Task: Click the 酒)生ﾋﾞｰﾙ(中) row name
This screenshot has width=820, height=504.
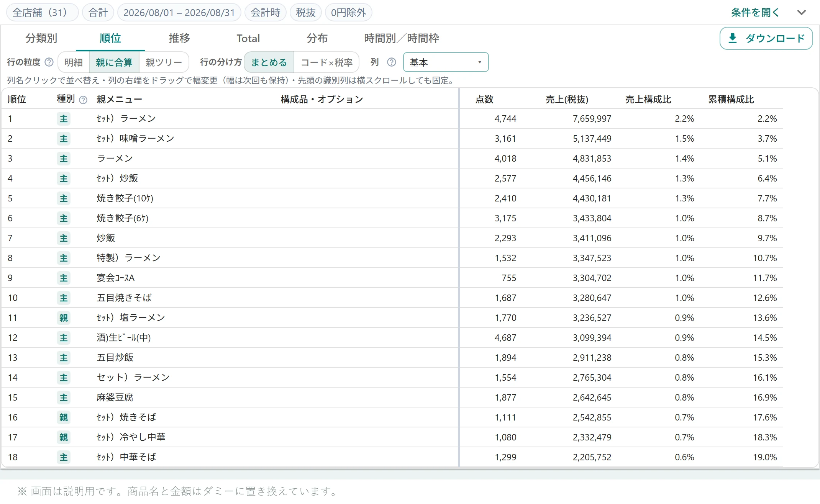Action: 124,337
